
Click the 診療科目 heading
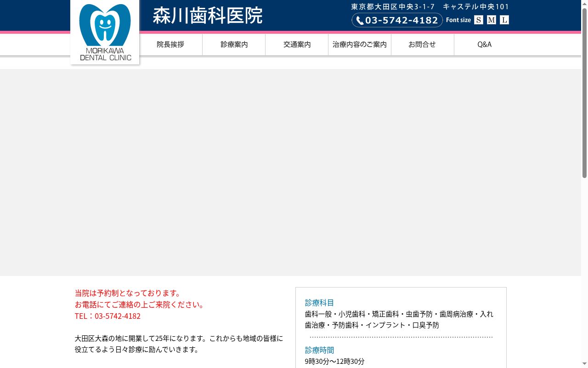[319, 303]
